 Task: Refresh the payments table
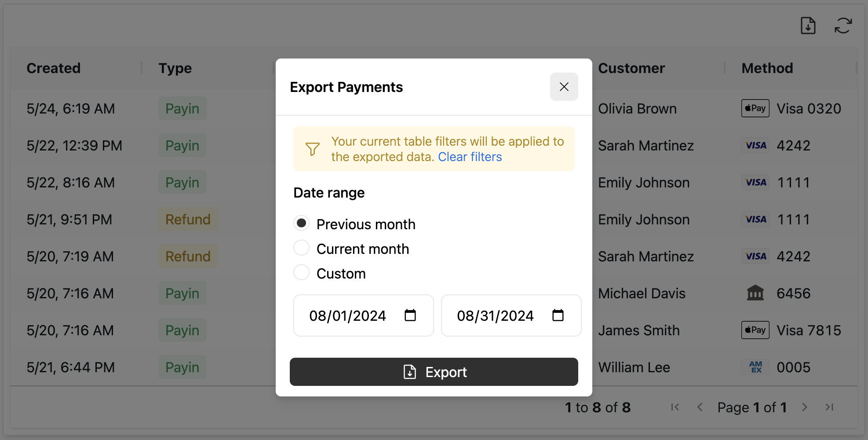coord(843,26)
